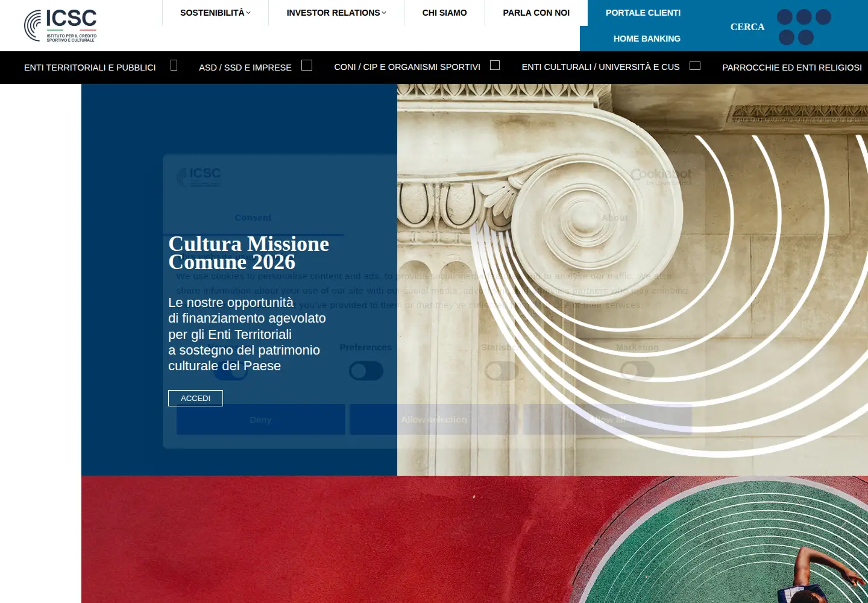The height and width of the screenshot is (603, 868).
Task: Click the Allow all cookies button
Action: coord(608,420)
